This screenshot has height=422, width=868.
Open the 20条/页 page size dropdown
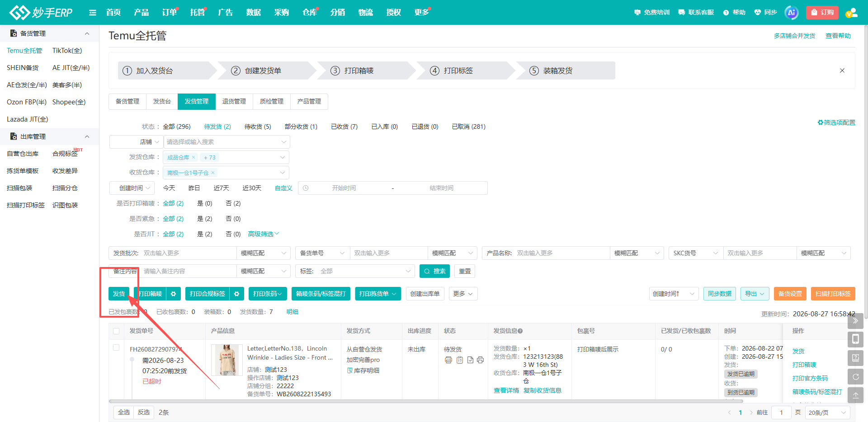827,413
